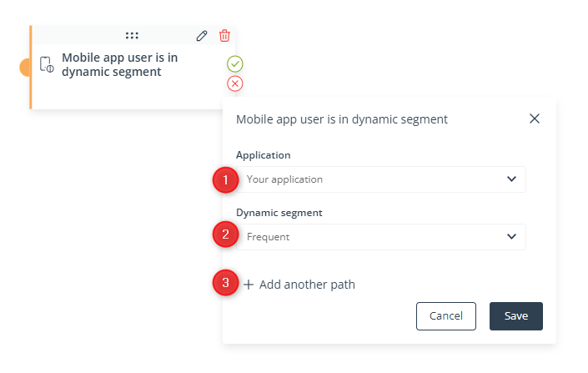Save the segment configuration
The width and height of the screenshot is (588, 373).
coord(516,316)
